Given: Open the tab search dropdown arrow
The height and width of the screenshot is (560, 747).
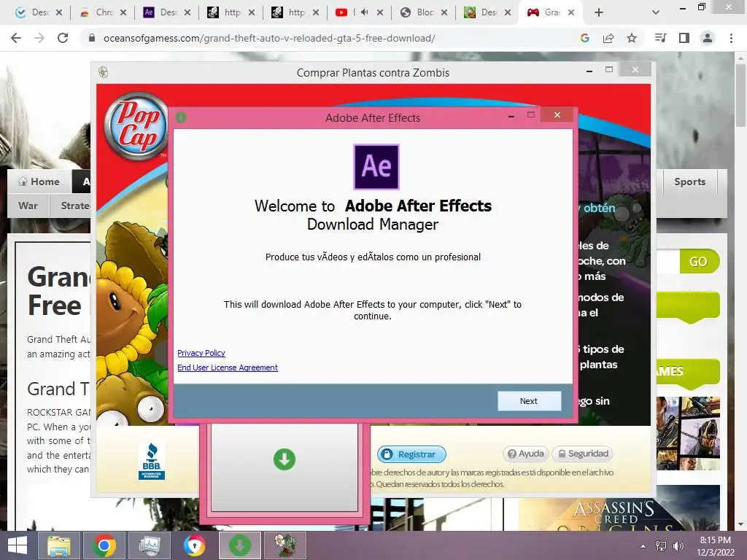Looking at the screenshot, I should coord(656,12).
